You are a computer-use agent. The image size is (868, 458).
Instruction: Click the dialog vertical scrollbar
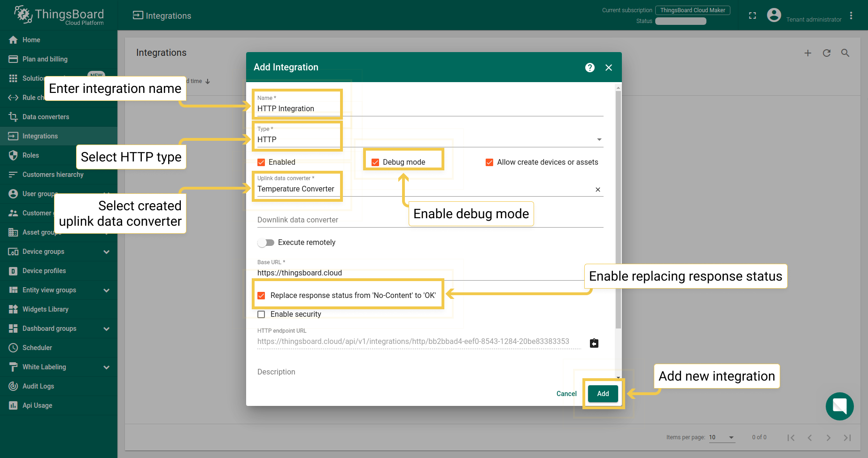pyautogui.click(x=618, y=209)
